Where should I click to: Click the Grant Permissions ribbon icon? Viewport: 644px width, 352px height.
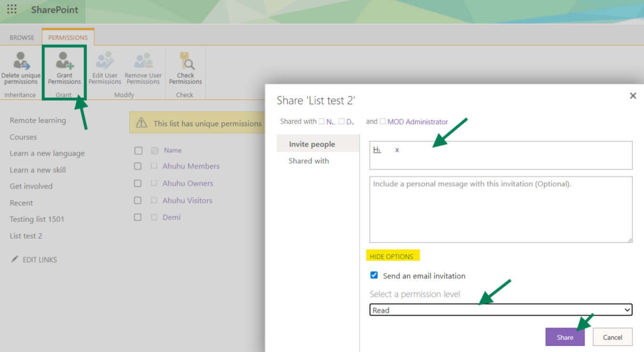click(64, 61)
